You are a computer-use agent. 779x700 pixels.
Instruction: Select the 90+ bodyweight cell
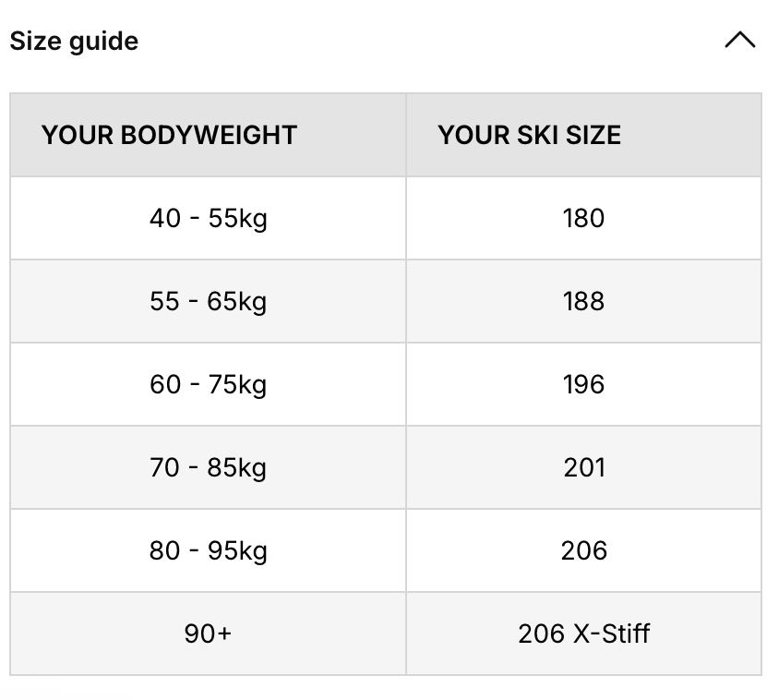tap(208, 634)
